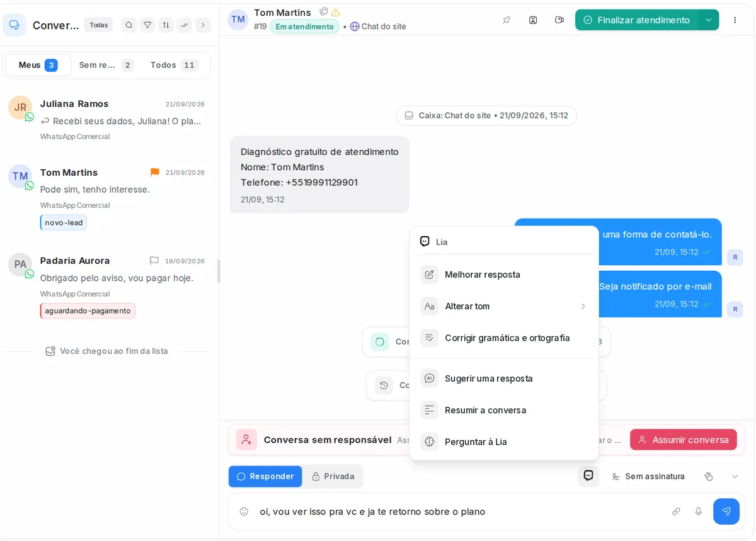Click the panel divider handle
756x541 pixels.
(219, 271)
